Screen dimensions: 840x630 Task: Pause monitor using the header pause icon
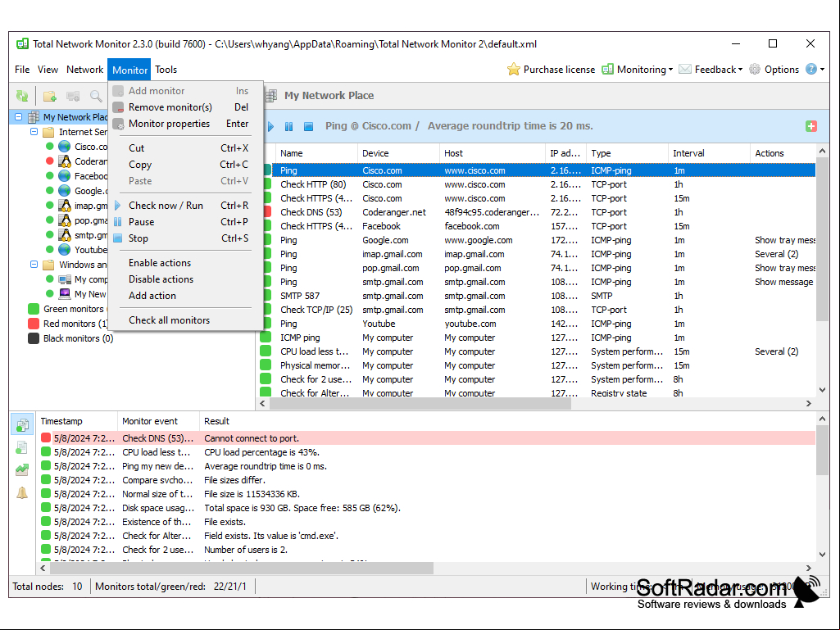(x=288, y=126)
